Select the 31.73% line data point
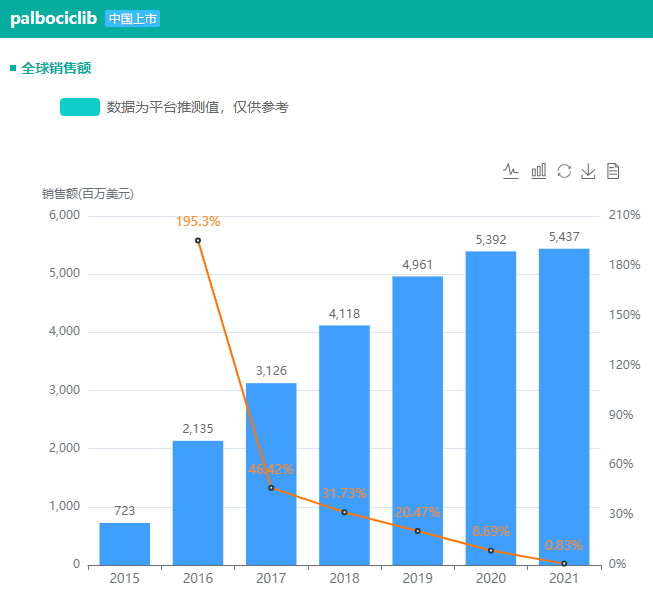Viewport: 653px width, 604px height. pyautogui.click(x=344, y=512)
